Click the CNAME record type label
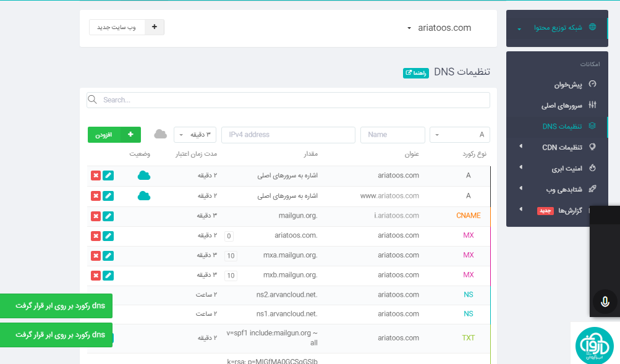Screen dimensions: 620x364 [468, 216]
